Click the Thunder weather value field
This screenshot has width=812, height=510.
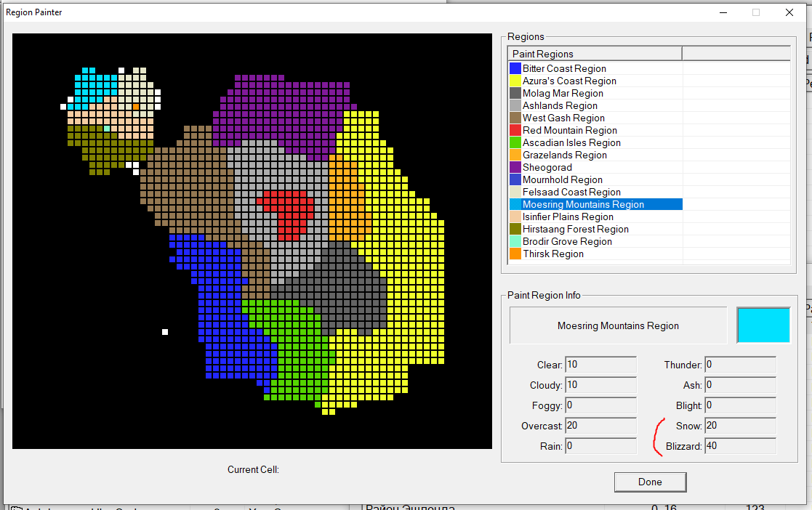741,365
